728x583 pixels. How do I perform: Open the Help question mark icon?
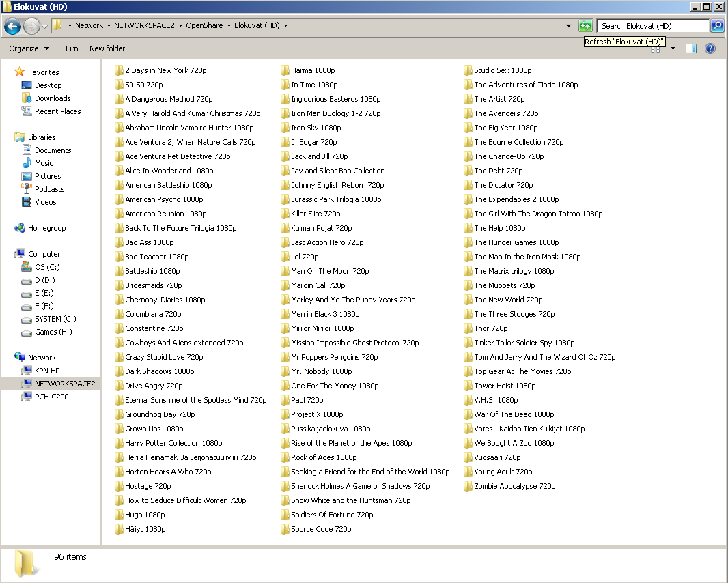(710, 48)
